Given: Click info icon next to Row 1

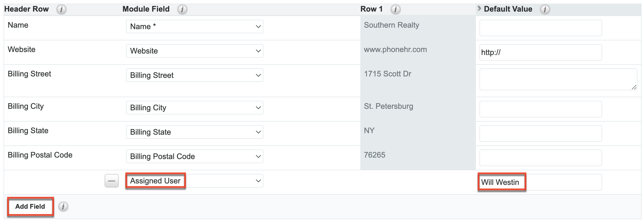Looking at the screenshot, I should pyautogui.click(x=395, y=10).
